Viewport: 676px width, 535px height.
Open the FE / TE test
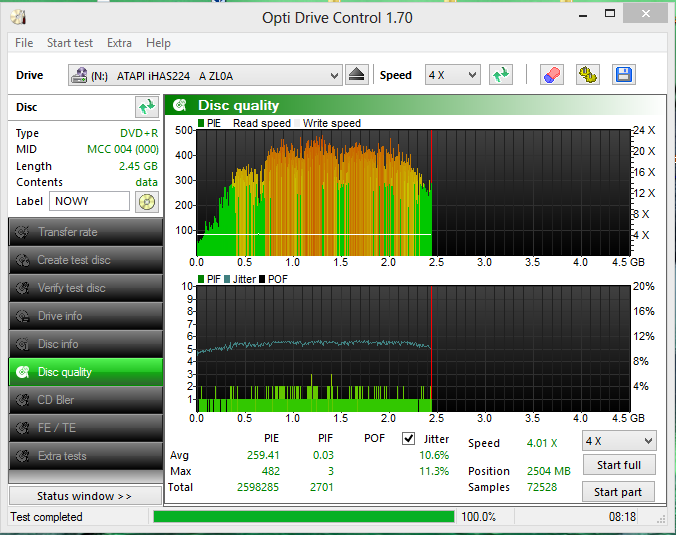(x=86, y=428)
